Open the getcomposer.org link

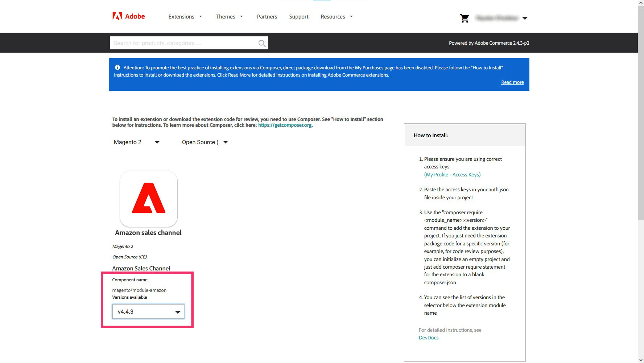pyautogui.click(x=285, y=125)
